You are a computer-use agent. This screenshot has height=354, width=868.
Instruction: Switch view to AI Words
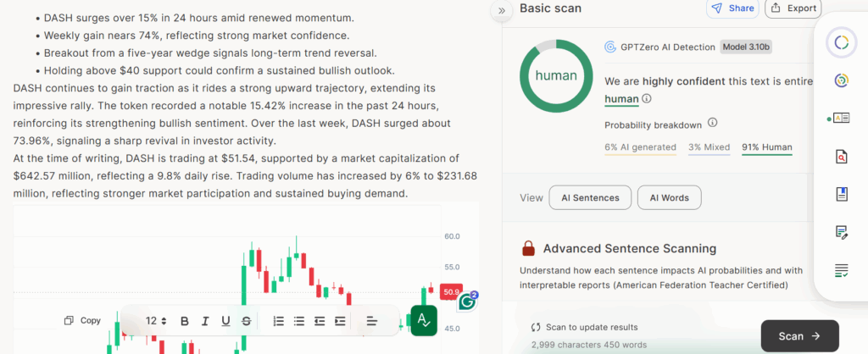(669, 197)
